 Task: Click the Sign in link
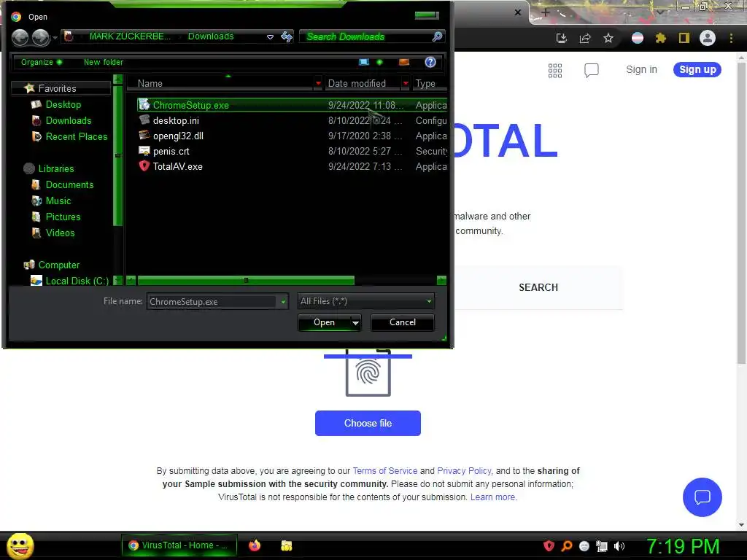pos(641,69)
